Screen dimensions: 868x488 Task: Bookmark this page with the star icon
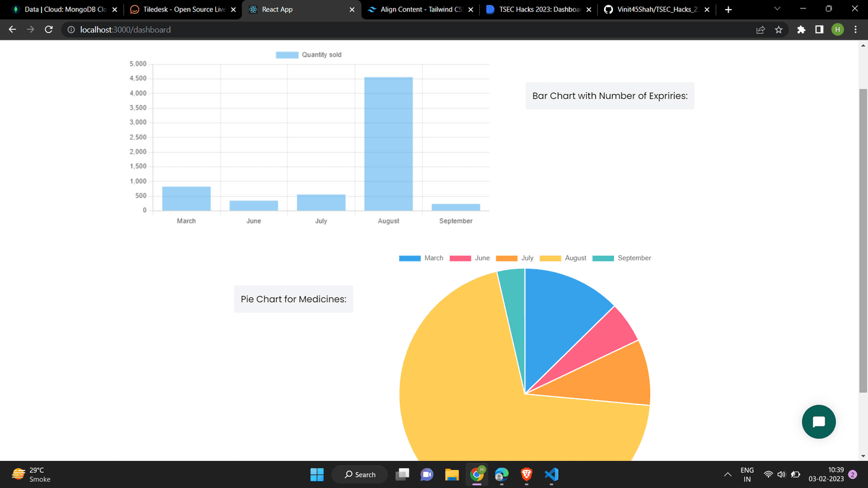779,30
